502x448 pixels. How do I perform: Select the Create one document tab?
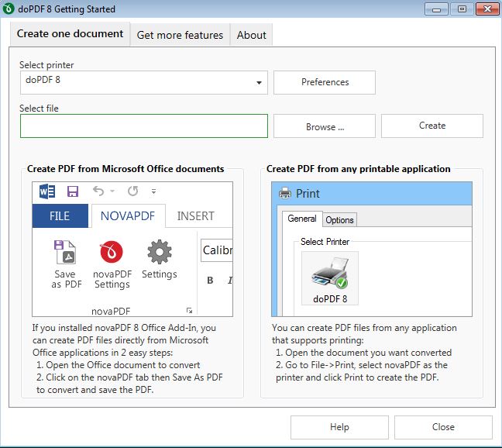point(70,34)
